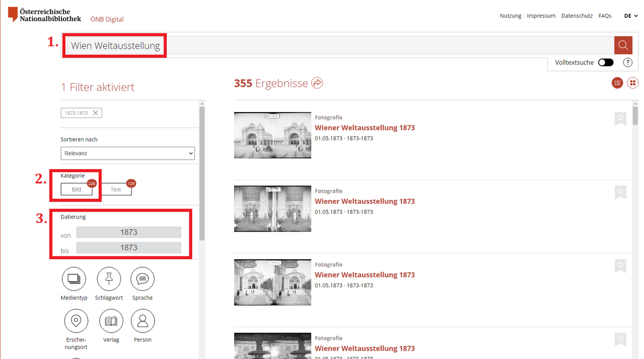Go to Österreichische Nationalbibliothek logo home
This screenshot has width=644, height=359.
point(45,15)
